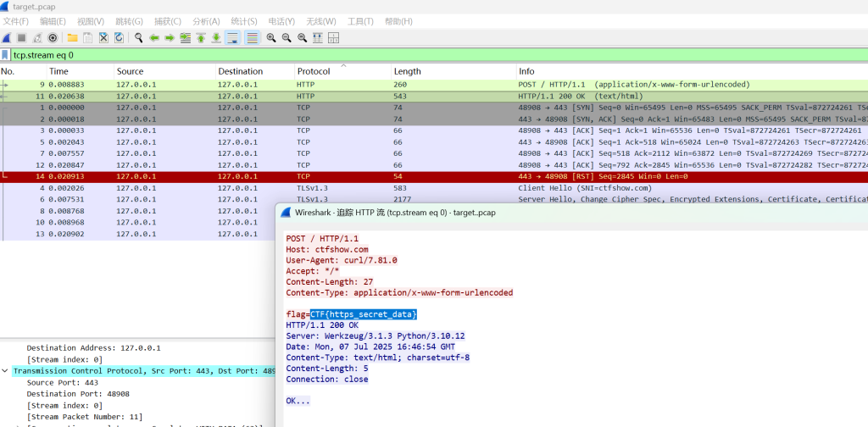Click the open capture file folder icon
The image size is (868, 427).
(x=73, y=38)
